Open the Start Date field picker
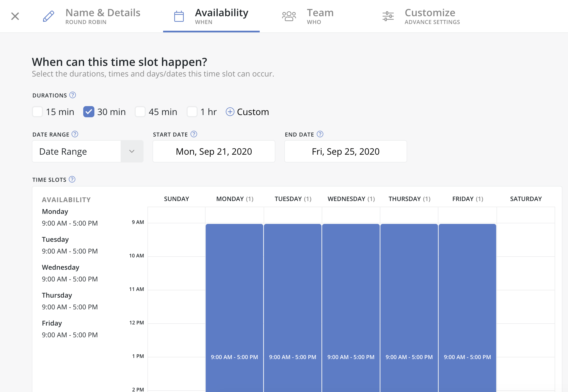Screen dimensions: 568x392 [214, 151]
